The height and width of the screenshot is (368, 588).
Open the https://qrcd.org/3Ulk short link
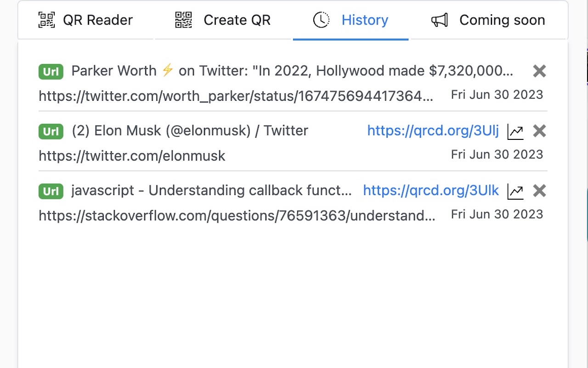(431, 190)
